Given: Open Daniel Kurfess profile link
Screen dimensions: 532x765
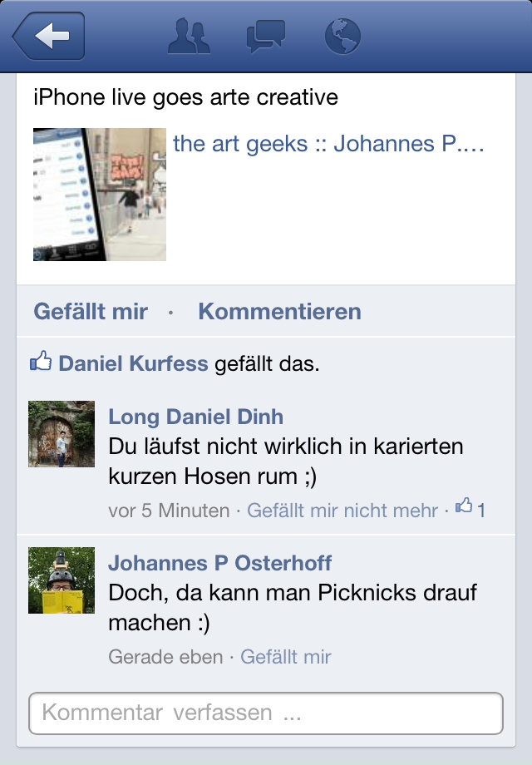Looking at the screenshot, I should point(133,363).
